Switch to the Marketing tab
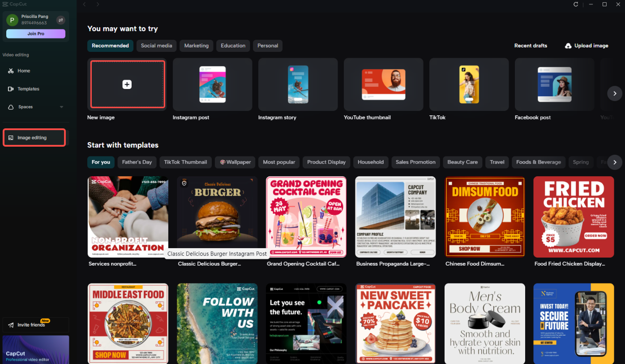Viewport: 625px width, 364px height. 197,46
